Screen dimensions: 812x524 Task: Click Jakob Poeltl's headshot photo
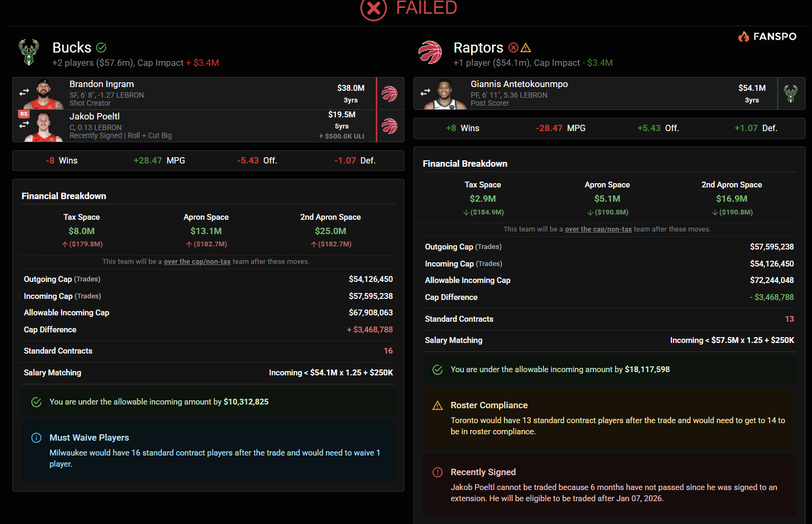point(44,126)
